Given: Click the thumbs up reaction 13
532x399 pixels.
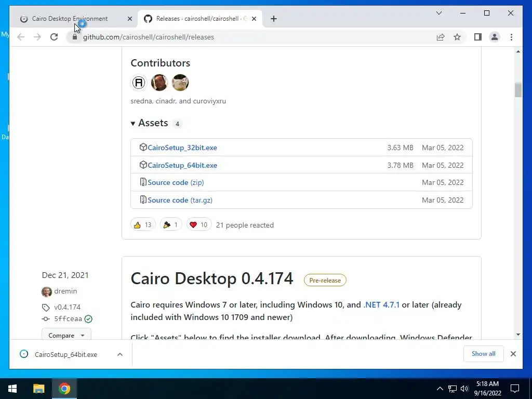Looking at the screenshot, I should [143, 224].
